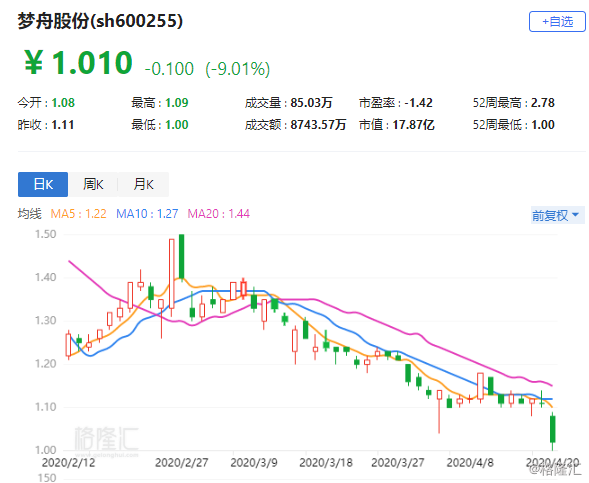Viewport: 589px width, 483px height.
Task: Click the 成交额 8743.57万 turnover value
Action: point(295,125)
